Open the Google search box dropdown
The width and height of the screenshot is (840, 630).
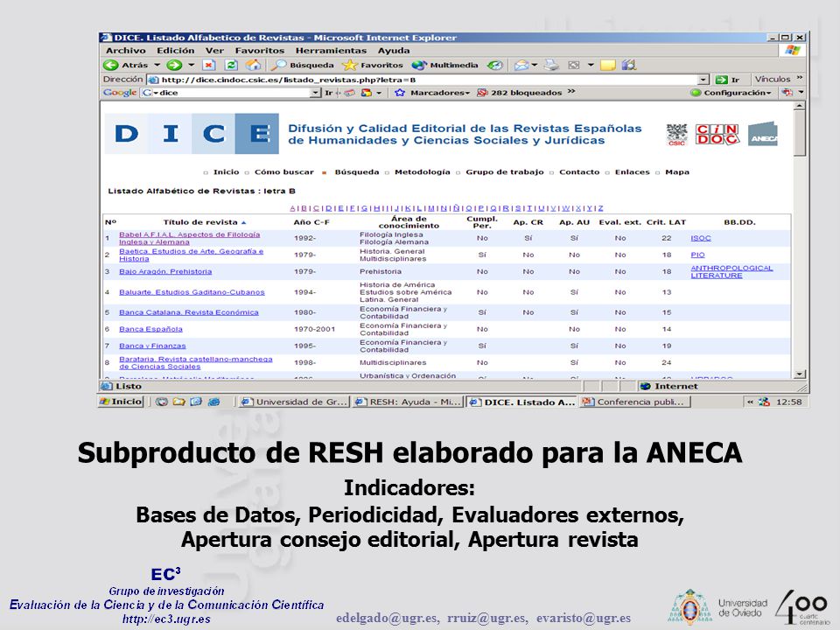(316, 94)
